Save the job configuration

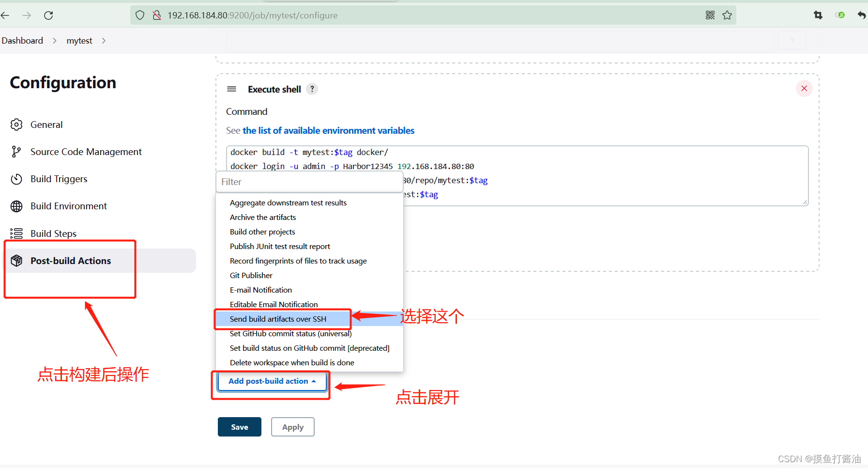click(240, 427)
